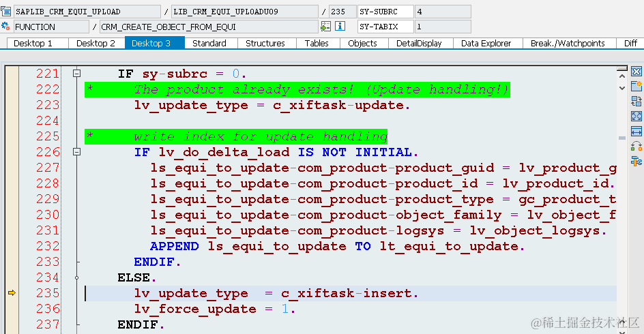The height and width of the screenshot is (334, 644).
Task: Click the line number field showing 235
Action: (x=342, y=12)
